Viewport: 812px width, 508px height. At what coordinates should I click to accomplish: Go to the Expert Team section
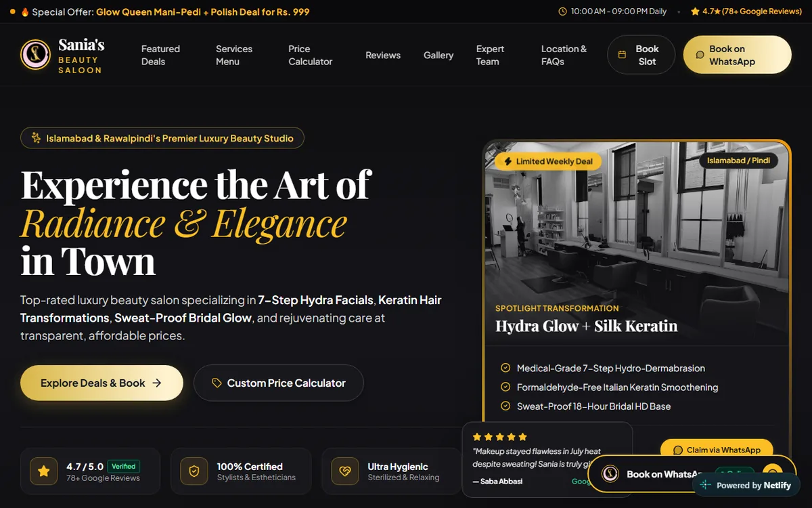pyautogui.click(x=490, y=55)
